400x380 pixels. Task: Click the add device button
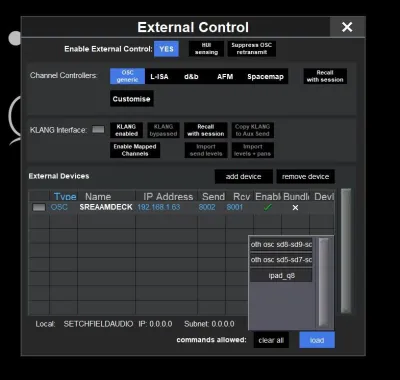point(244,177)
